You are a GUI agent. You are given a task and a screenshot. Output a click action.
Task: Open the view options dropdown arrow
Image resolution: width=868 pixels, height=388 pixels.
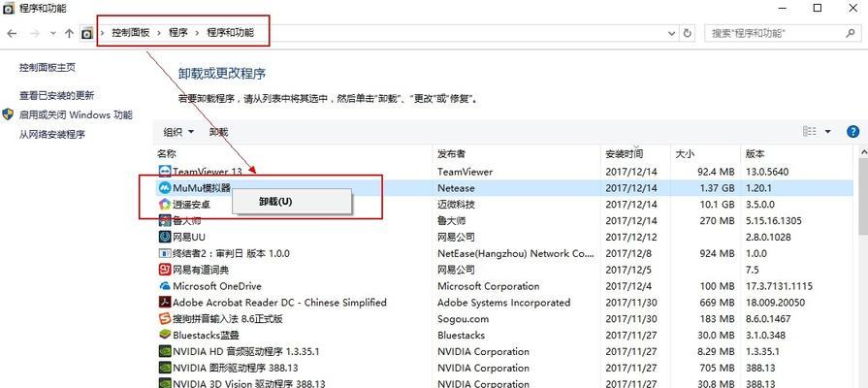pyautogui.click(x=828, y=131)
